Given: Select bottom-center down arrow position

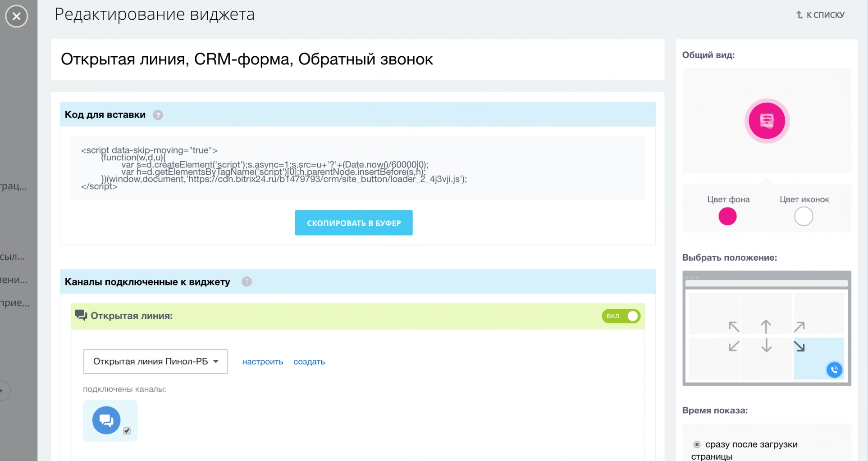Looking at the screenshot, I should click(x=766, y=345).
